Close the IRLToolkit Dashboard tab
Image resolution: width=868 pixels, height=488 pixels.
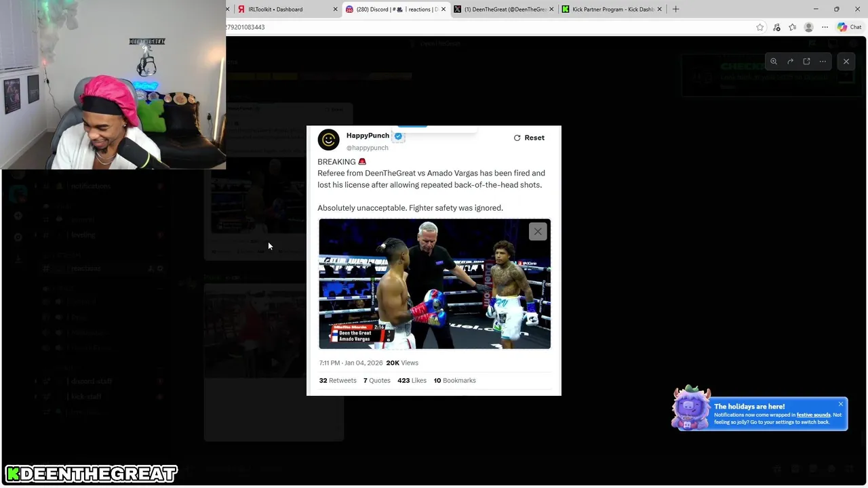click(x=335, y=9)
